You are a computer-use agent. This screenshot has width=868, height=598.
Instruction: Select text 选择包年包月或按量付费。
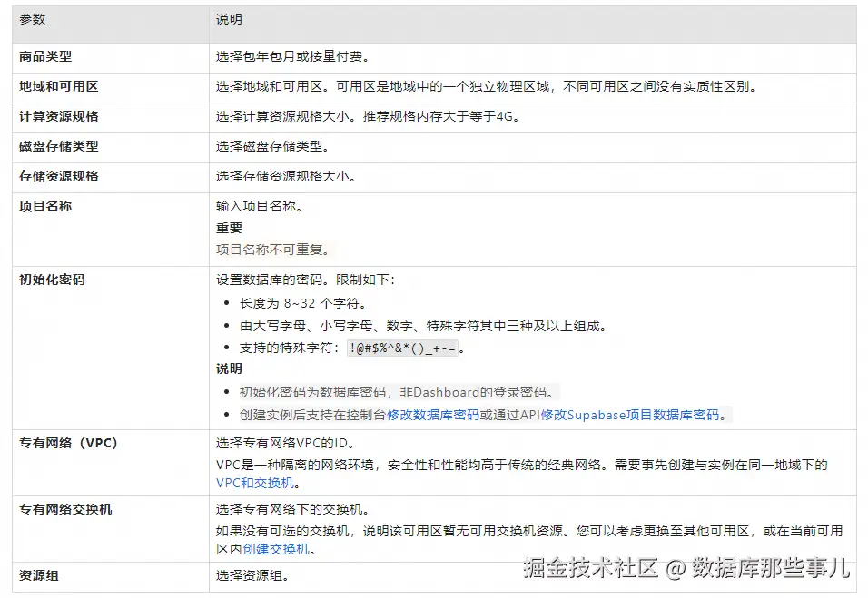pos(293,56)
